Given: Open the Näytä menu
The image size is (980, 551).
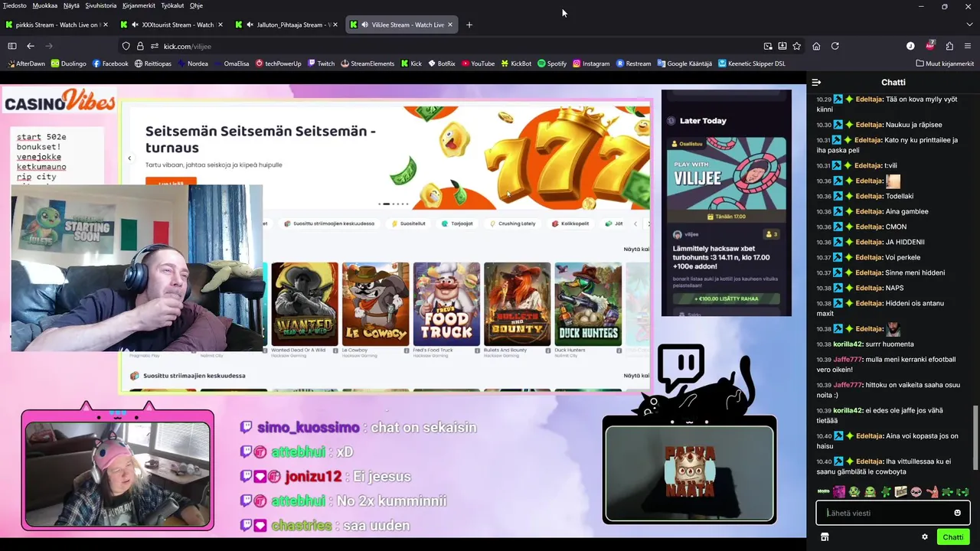Looking at the screenshot, I should click(x=71, y=5).
